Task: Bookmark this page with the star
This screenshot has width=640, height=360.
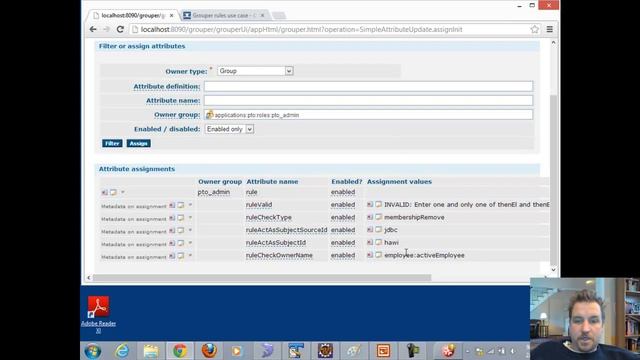Action: click(x=535, y=29)
